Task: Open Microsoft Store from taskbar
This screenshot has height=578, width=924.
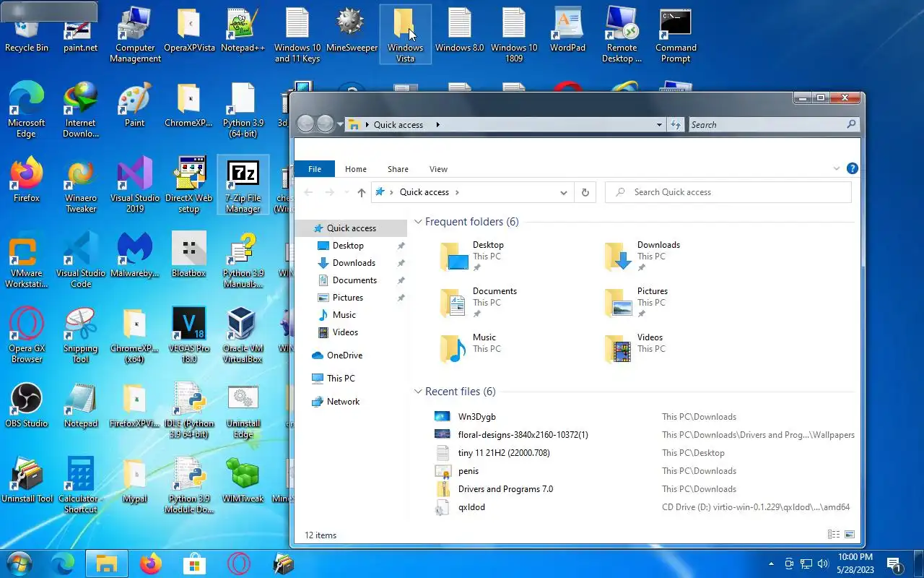Action: coord(195,563)
